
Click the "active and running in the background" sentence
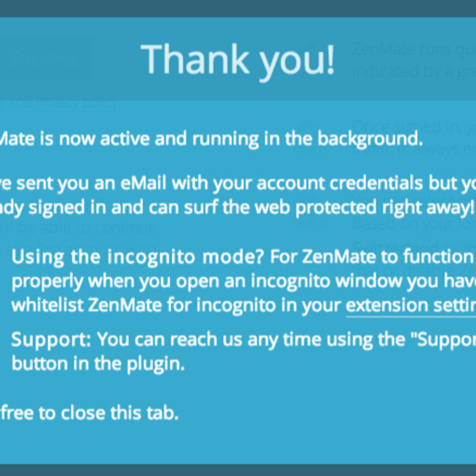point(262,139)
